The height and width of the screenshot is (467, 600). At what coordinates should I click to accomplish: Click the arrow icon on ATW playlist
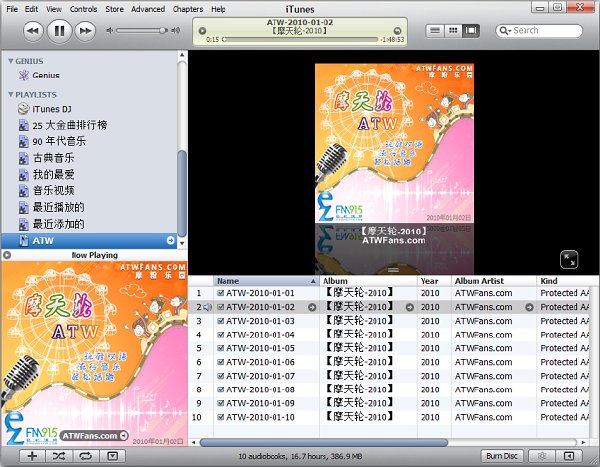pyautogui.click(x=171, y=240)
